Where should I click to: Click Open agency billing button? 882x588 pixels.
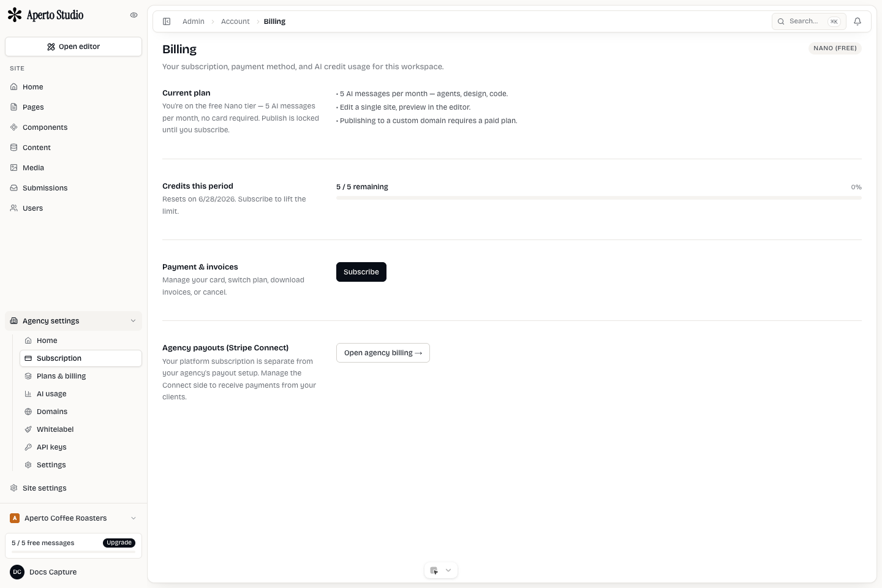click(x=383, y=353)
